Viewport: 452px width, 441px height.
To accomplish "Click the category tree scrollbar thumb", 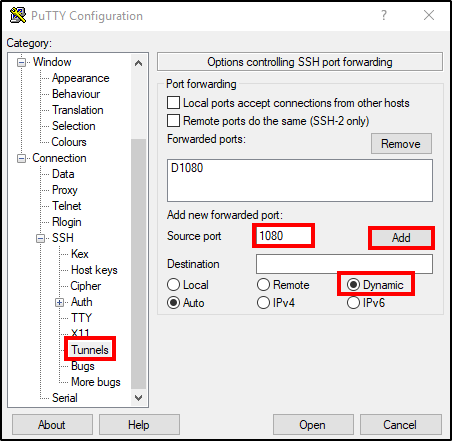I will [x=138, y=264].
